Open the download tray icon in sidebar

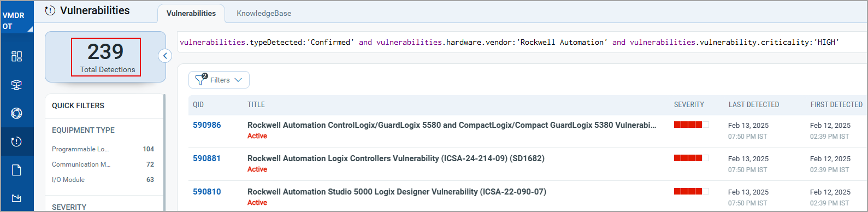16,198
